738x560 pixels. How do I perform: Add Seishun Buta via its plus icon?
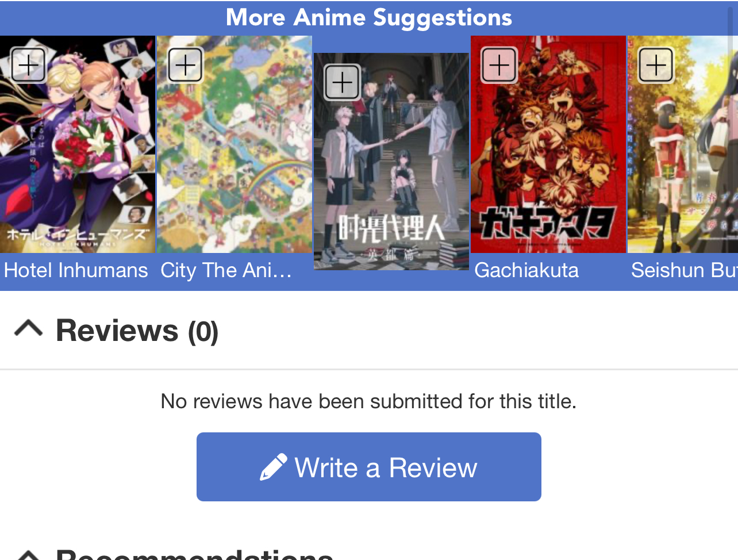656,65
